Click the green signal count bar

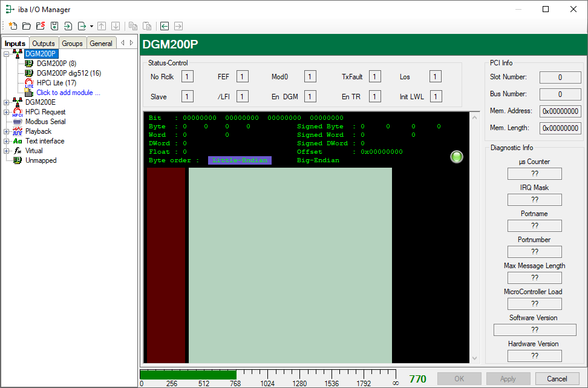tap(188, 375)
